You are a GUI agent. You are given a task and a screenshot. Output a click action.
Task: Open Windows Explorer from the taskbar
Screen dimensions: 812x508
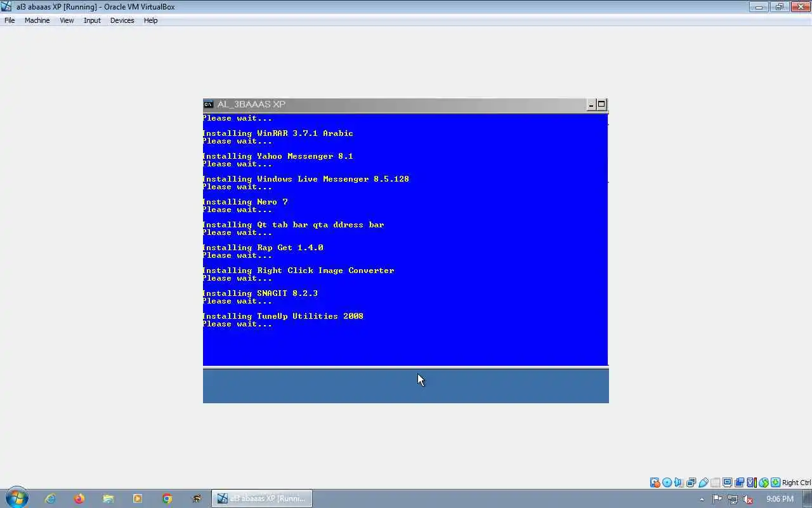coord(108,498)
